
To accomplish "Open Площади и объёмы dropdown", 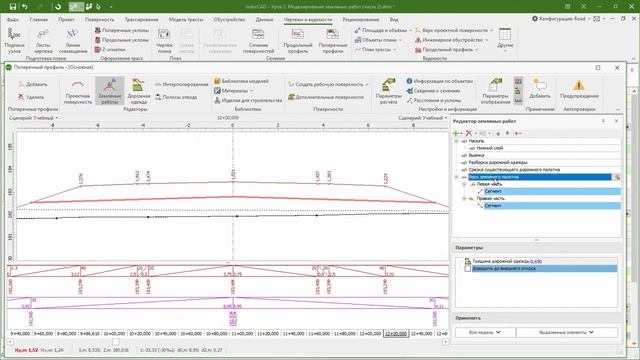I will [383, 30].
